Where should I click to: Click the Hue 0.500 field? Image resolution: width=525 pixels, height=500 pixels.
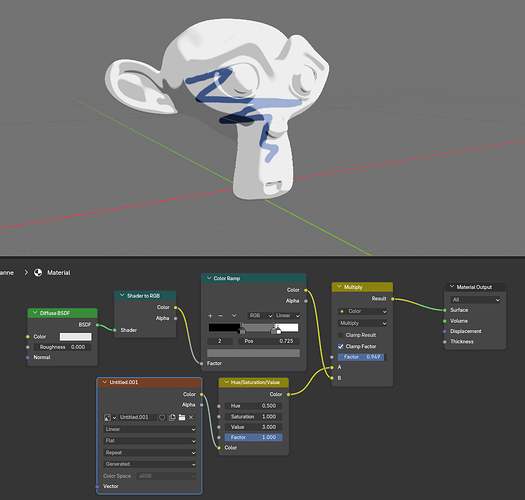(x=253, y=406)
